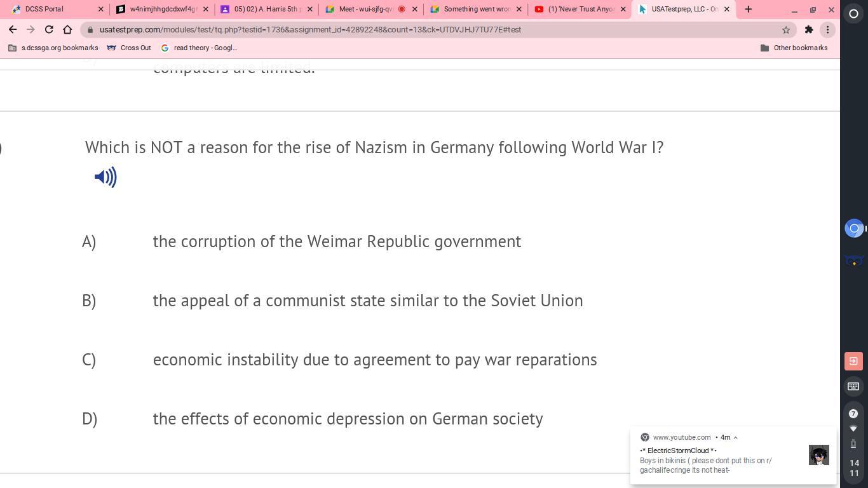Image resolution: width=868 pixels, height=488 pixels.
Task: Open the 'read theory - Google' bookmark
Action: coord(199,48)
